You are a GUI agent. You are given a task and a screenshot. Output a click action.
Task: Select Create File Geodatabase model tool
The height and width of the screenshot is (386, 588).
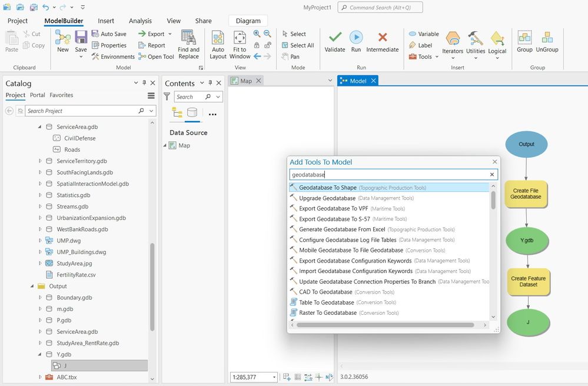(x=526, y=194)
